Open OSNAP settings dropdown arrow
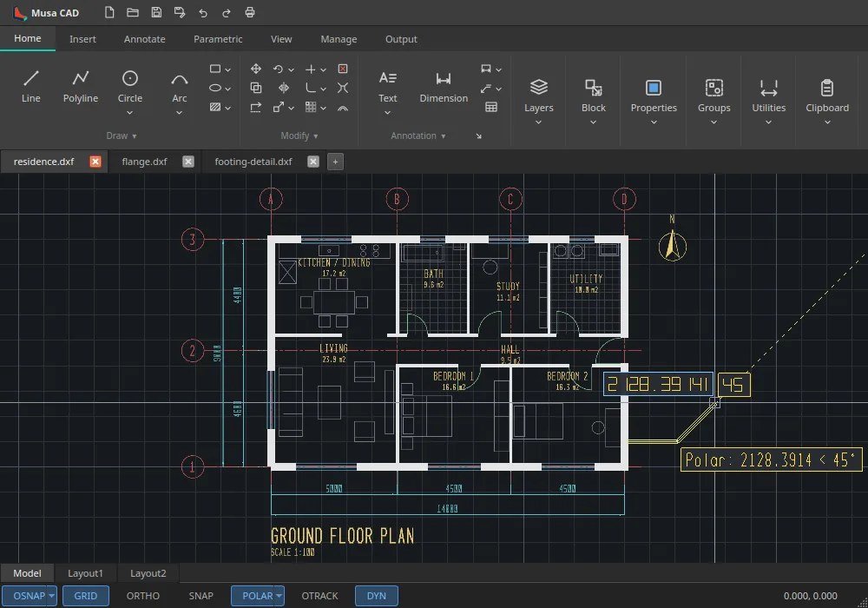Viewport: 868px width, 608px height. [x=51, y=596]
